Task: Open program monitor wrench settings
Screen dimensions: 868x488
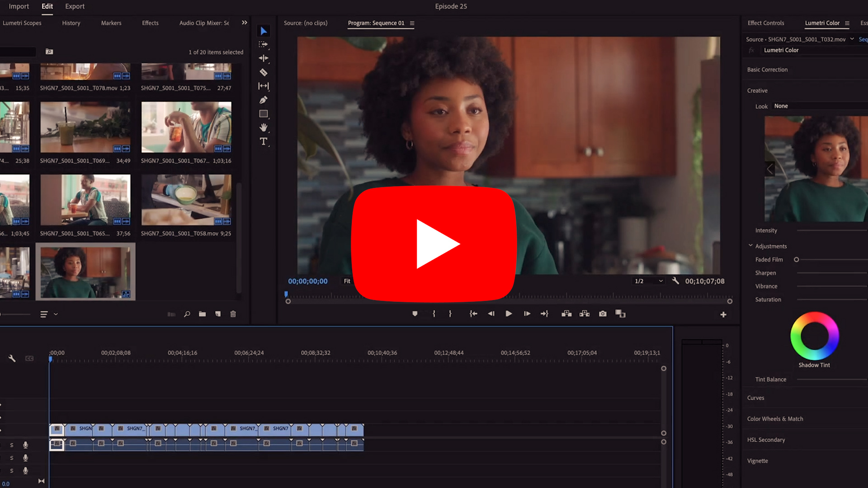Action: click(675, 281)
